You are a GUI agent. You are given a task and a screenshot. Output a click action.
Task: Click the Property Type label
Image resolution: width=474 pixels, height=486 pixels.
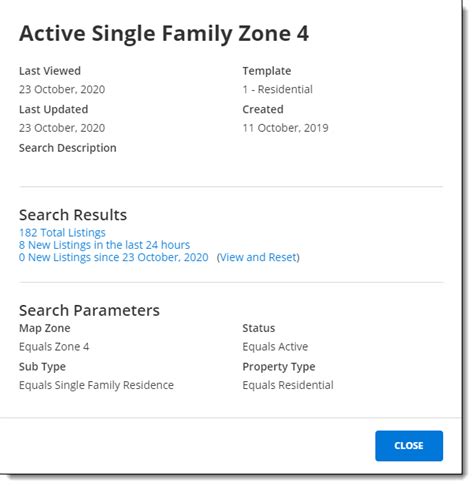[279, 367]
